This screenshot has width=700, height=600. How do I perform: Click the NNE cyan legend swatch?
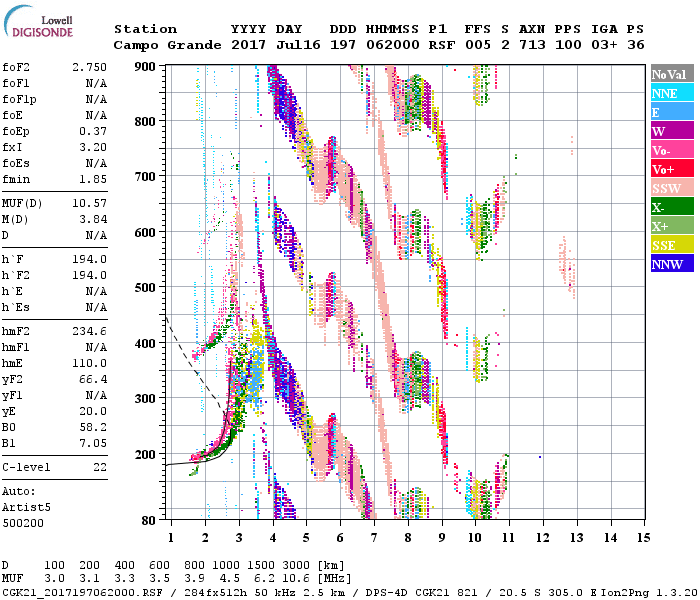[x=671, y=93]
